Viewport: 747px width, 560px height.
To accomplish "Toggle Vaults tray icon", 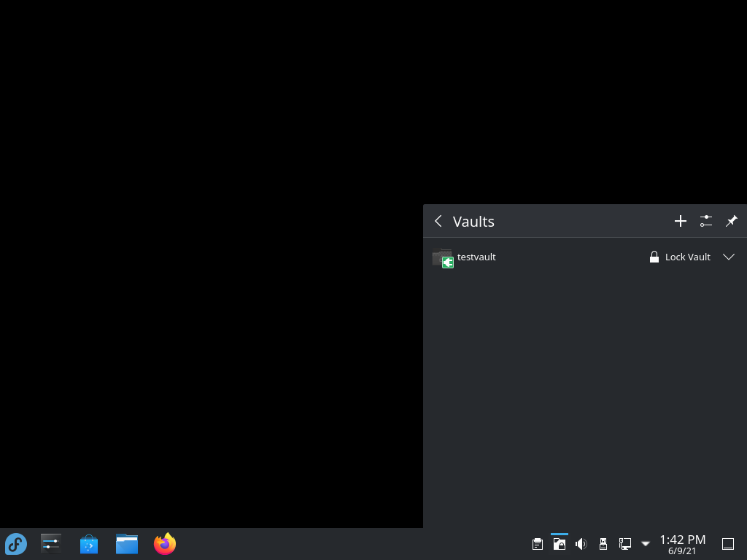I will click(x=560, y=544).
